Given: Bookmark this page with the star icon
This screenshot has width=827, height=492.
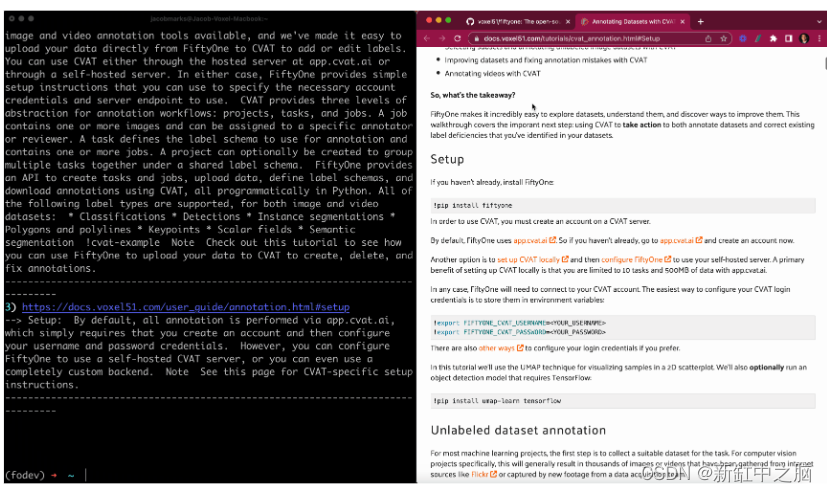Looking at the screenshot, I should click(x=724, y=38).
